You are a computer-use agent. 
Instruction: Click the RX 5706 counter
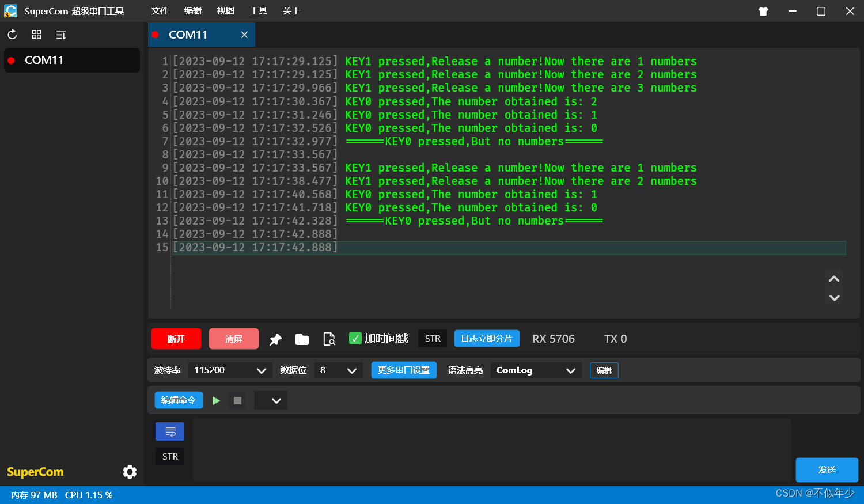(x=554, y=339)
